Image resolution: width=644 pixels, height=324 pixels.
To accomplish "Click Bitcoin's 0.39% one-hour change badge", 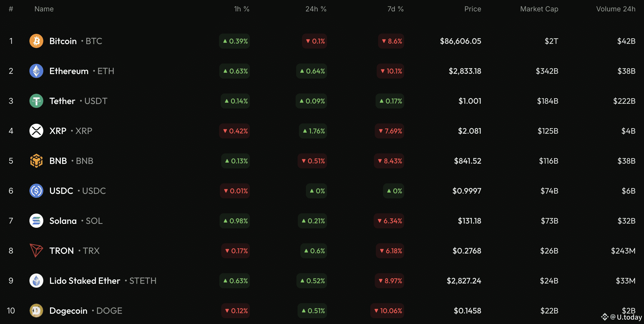I will tap(235, 41).
